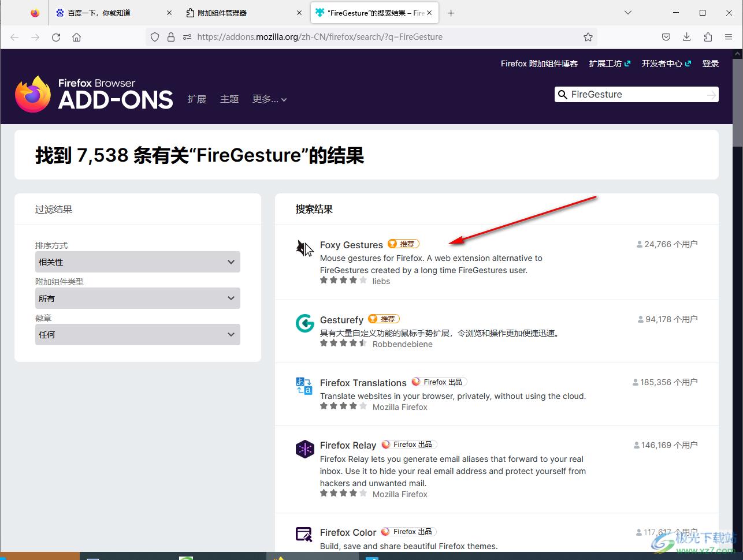Viewport: 743px width, 560px height.
Task: Click the Gesturefy green G icon
Action: pyautogui.click(x=304, y=323)
